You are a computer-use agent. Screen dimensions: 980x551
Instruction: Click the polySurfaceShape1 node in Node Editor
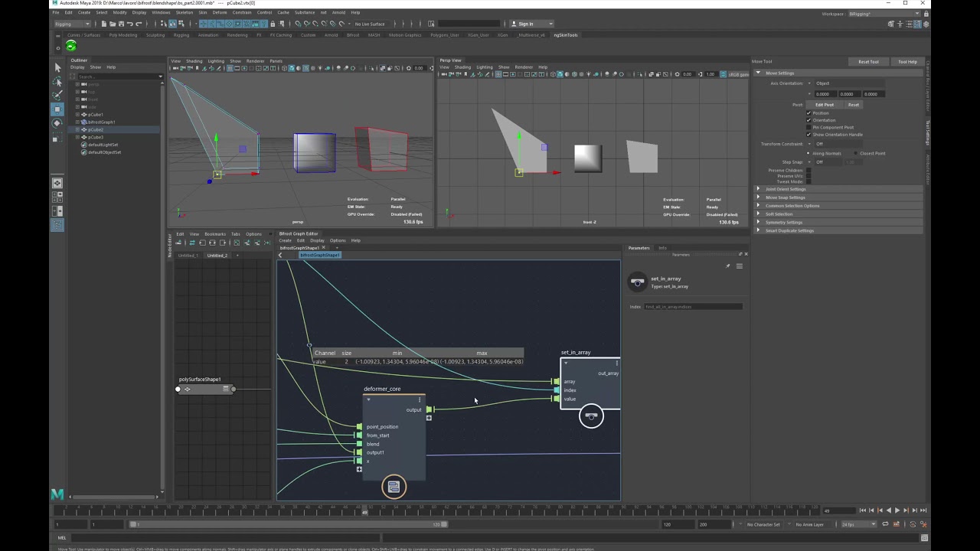[x=206, y=389]
